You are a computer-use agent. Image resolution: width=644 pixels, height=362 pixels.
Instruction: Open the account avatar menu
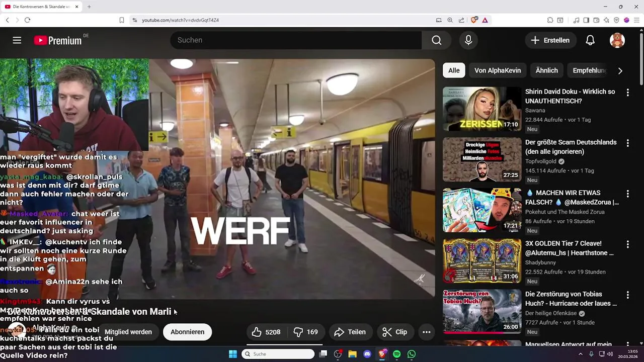(x=617, y=40)
